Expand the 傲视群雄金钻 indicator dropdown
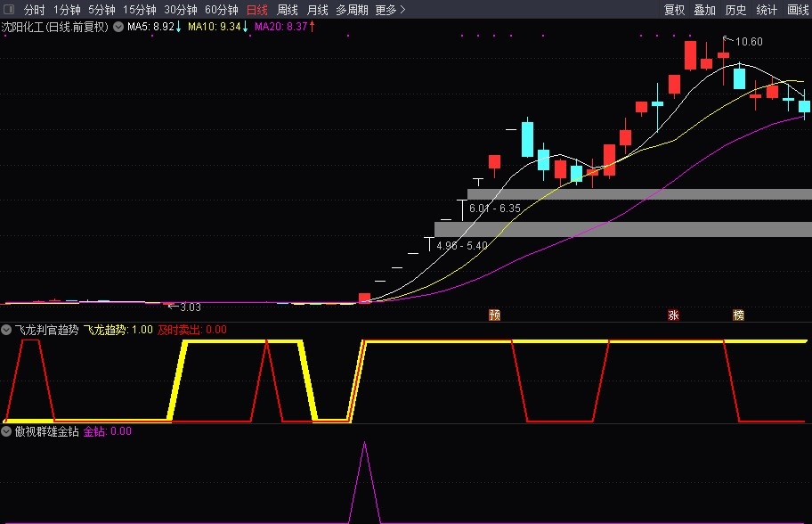Image resolution: width=812 pixels, height=524 pixels. pos(6,431)
